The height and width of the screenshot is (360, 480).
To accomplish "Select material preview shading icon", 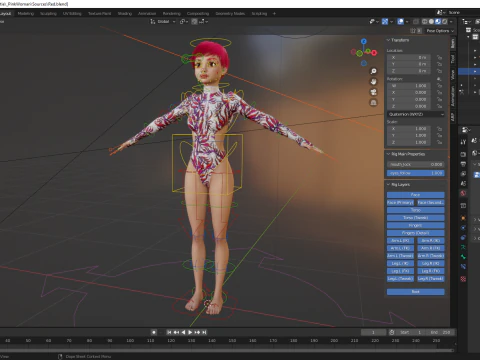I will coord(438,22).
